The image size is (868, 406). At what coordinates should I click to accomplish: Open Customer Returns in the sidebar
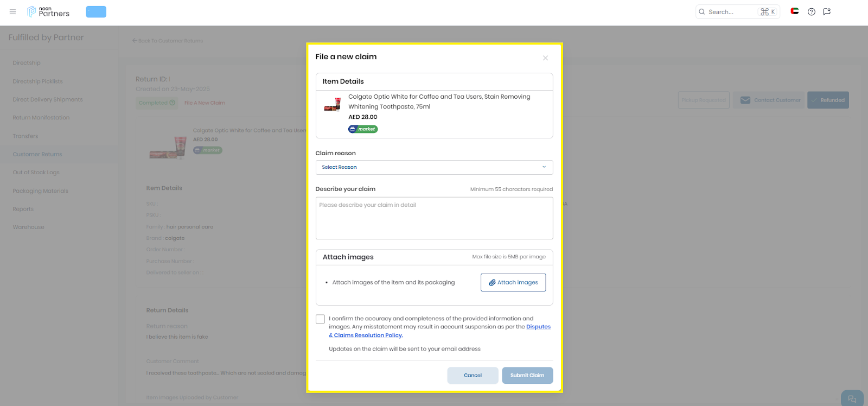click(x=37, y=155)
